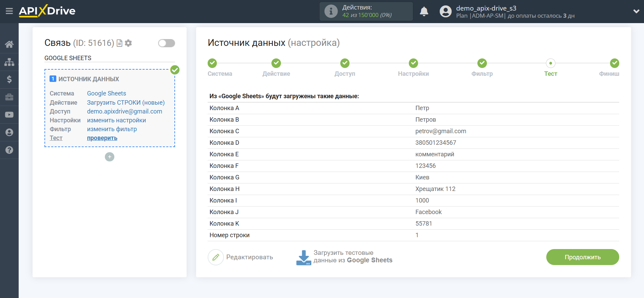
Task: Expand the account dropdown chevron
Action: [636, 11]
